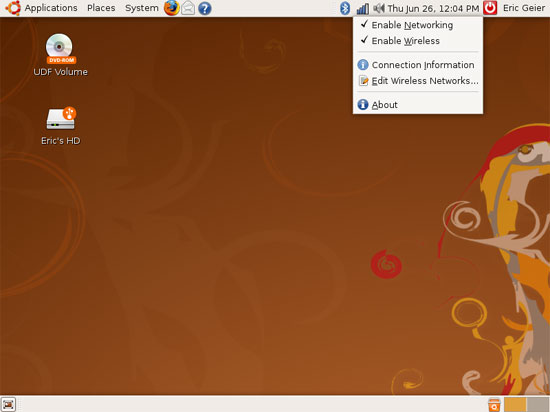Open the System menu
The image size is (550, 412).
(142, 8)
